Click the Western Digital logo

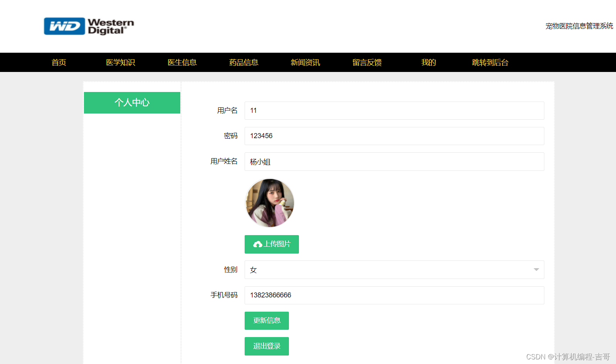89,26
